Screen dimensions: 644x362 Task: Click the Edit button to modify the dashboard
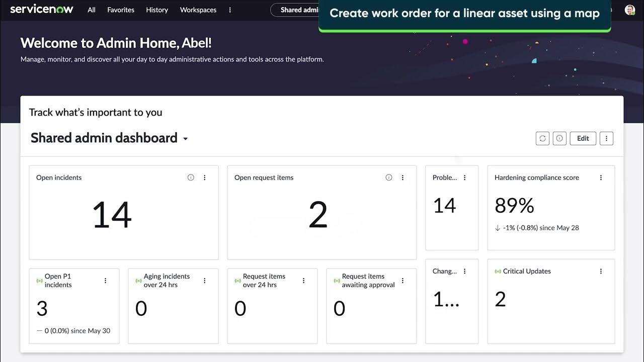582,138
